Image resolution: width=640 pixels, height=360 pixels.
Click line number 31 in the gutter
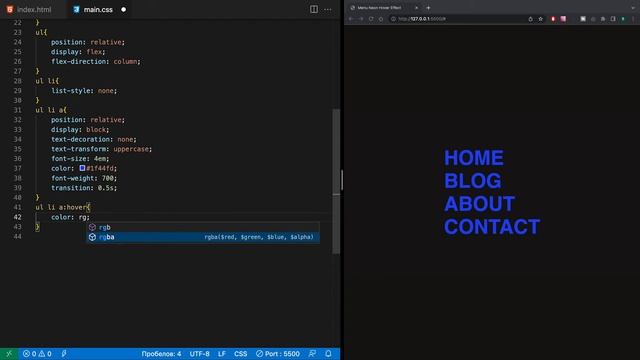[18, 110]
